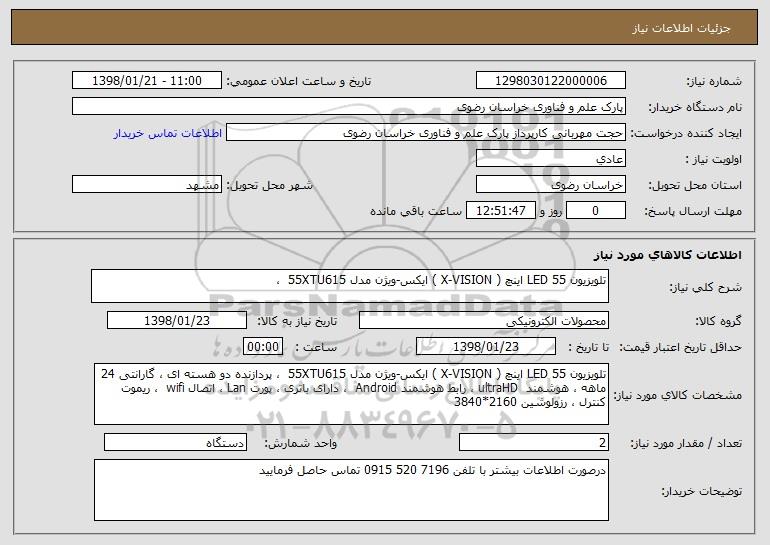Screen dimensions: 770x545
Task: Click the اولویت نیاز label
Action: [x=714, y=159]
